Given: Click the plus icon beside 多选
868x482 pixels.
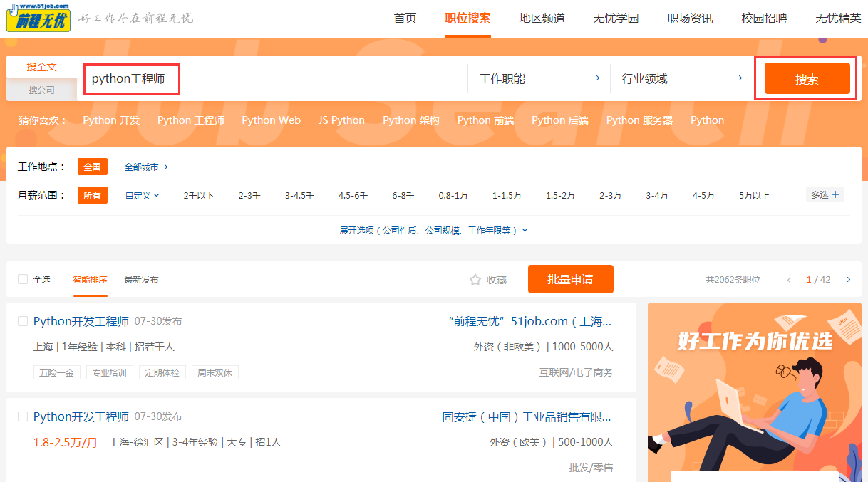Looking at the screenshot, I should pos(835,194).
